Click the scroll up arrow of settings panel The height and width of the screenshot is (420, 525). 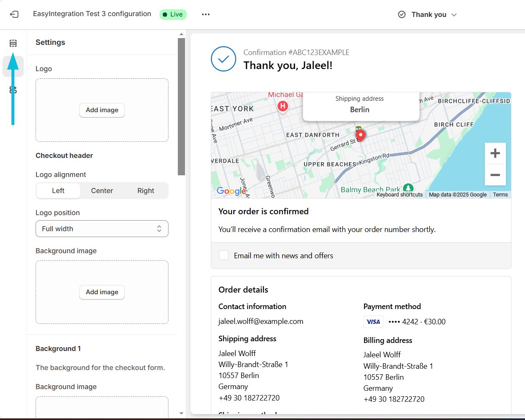[182, 34]
